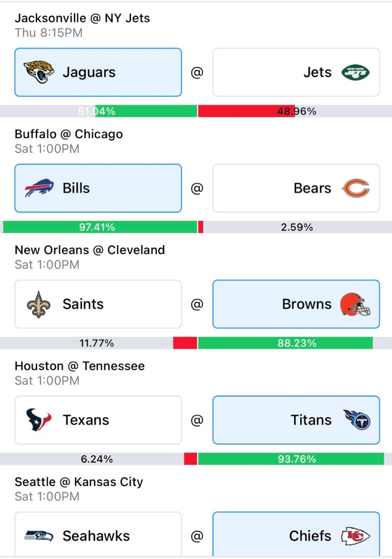Tap the Titans flaming logo
Viewport: 392px width, 559px height.
(357, 420)
